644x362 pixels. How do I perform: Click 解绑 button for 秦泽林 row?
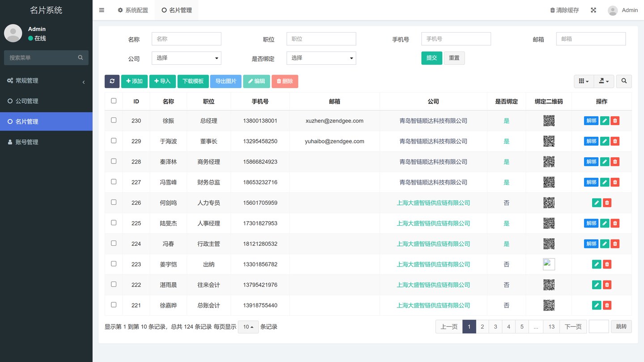(x=591, y=162)
